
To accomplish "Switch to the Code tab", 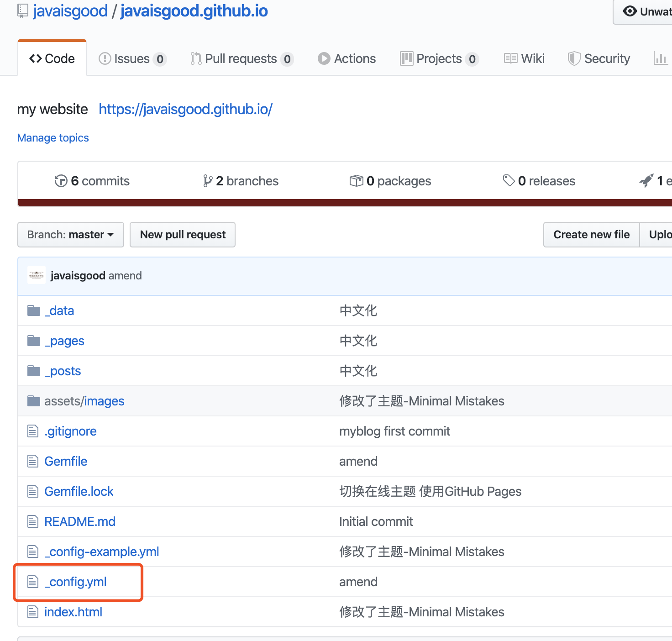I will click(52, 58).
